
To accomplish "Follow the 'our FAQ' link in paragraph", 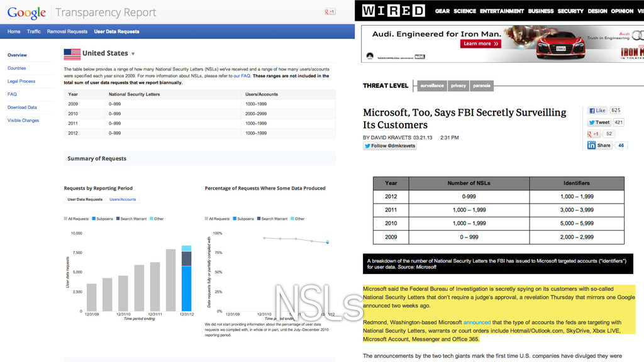I will pyautogui.click(x=242, y=76).
